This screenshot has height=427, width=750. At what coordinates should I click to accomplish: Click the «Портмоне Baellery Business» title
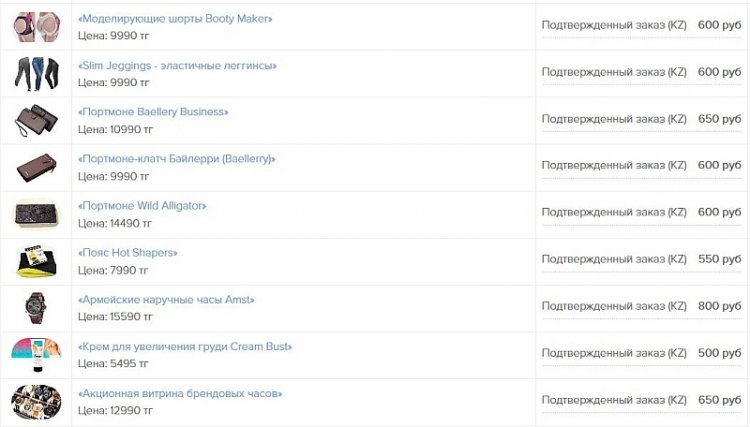click(x=153, y=112)
